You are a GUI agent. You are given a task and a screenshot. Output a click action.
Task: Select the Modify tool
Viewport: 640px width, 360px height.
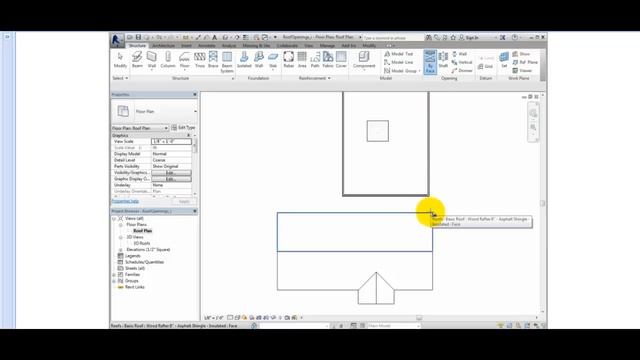coord(120,60)
